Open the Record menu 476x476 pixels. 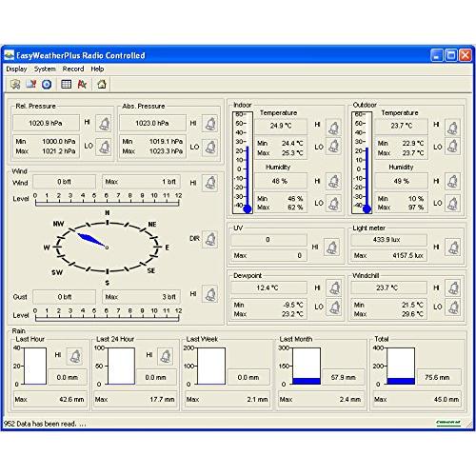73,69
